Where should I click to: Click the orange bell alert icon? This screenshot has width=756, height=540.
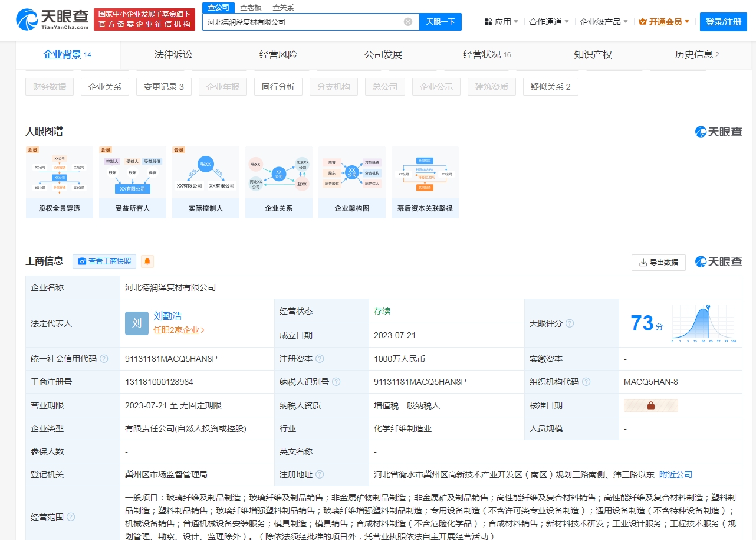coord(147,261)
